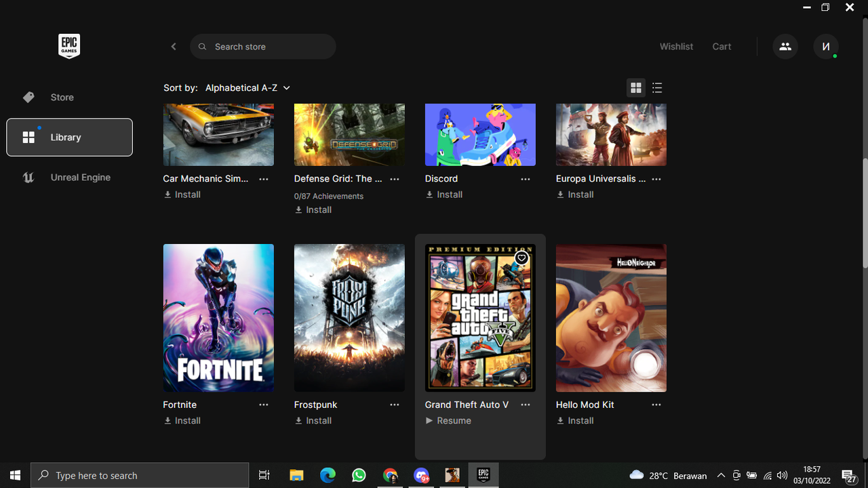Open the Cart
This screenshot has width=868, height=488.
[x=722, y=47]
